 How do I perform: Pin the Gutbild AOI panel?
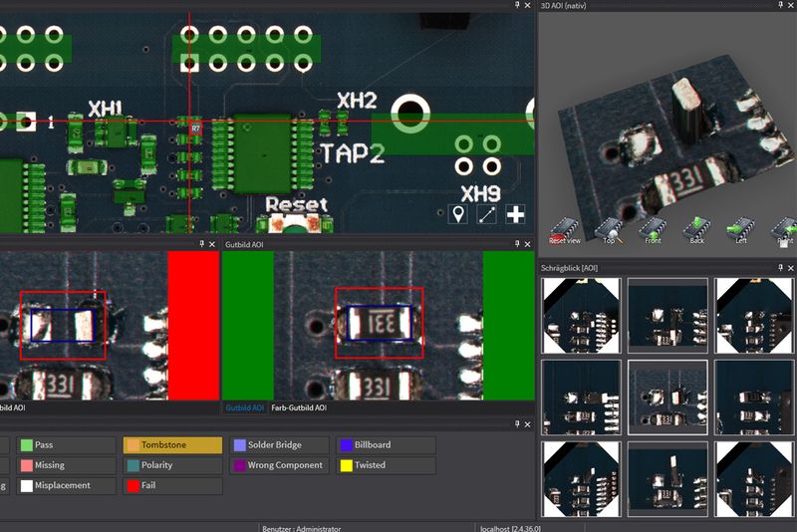coord(517,244)
